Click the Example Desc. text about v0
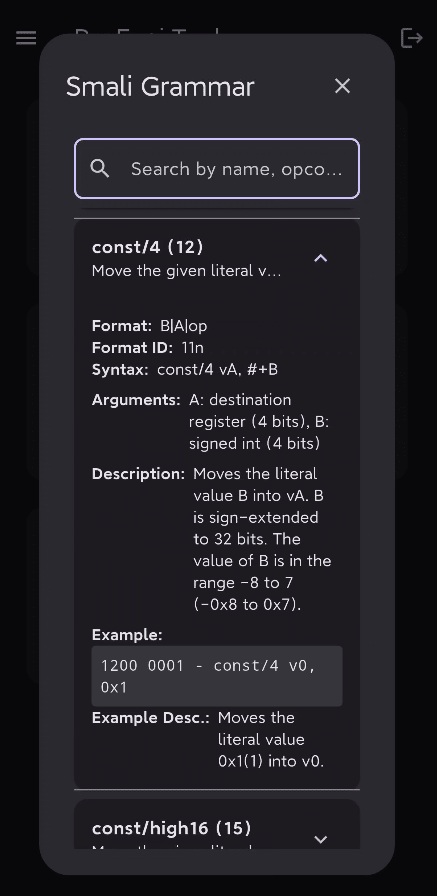437x896 pixels. (271, 739)
